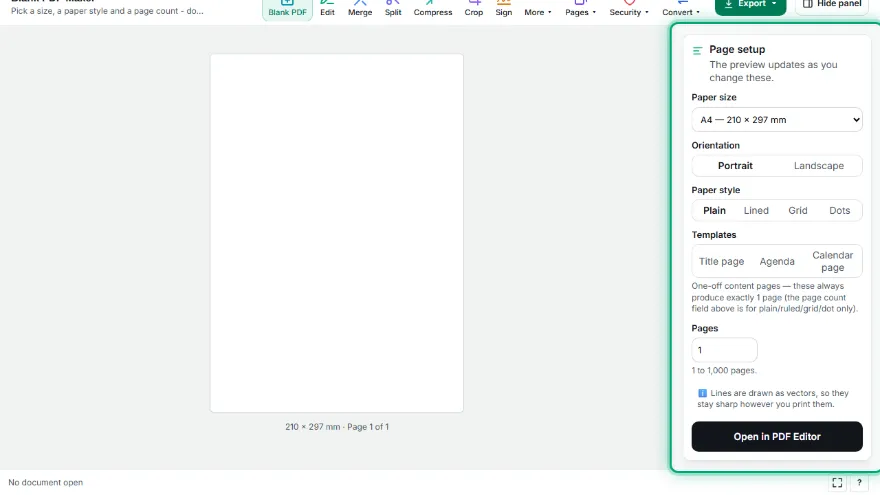Select the Split tool
The width and height of the screenshot is (880, 495).
click(x=393, y=8)
